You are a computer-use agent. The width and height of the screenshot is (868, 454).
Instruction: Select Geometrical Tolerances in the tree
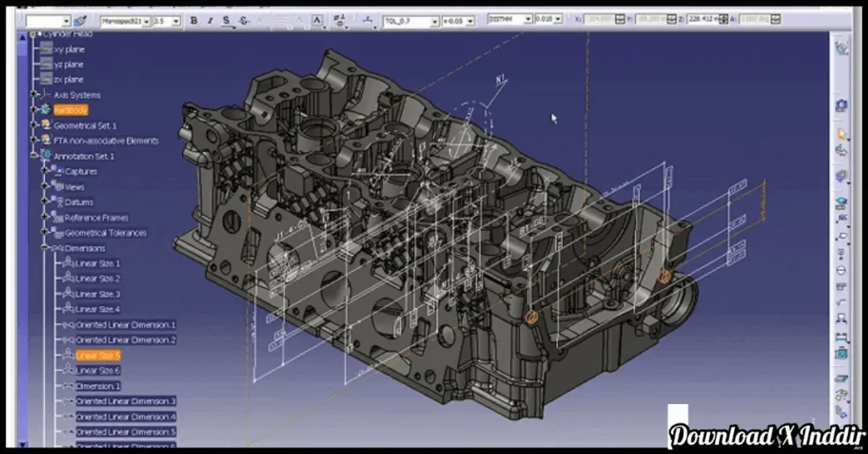[105, 233]
